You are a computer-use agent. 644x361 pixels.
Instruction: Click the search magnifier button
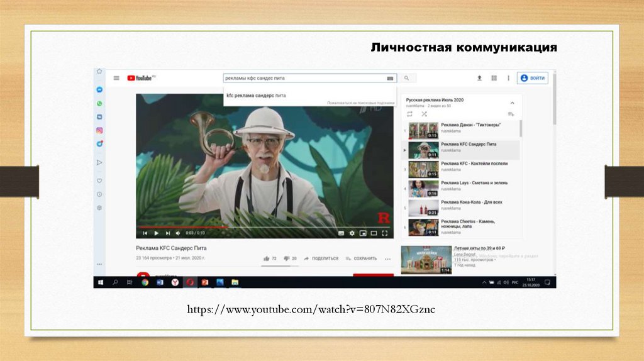click(x=407, y=78)
